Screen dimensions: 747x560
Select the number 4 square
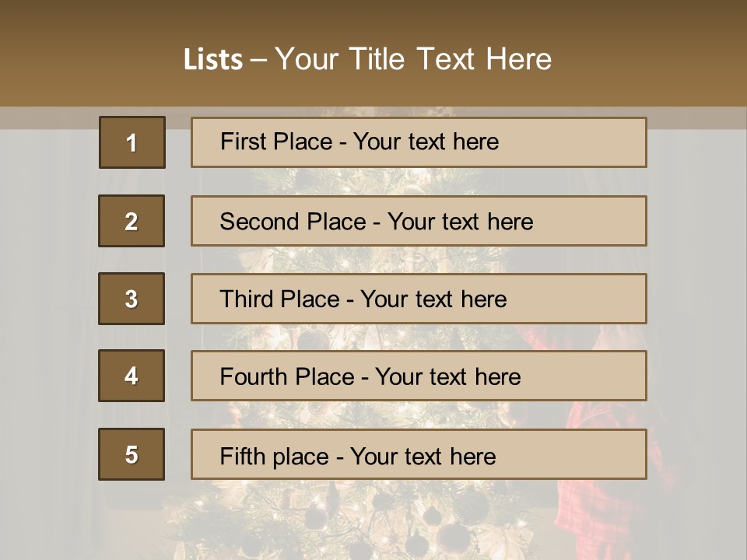[x=132, y=376]
